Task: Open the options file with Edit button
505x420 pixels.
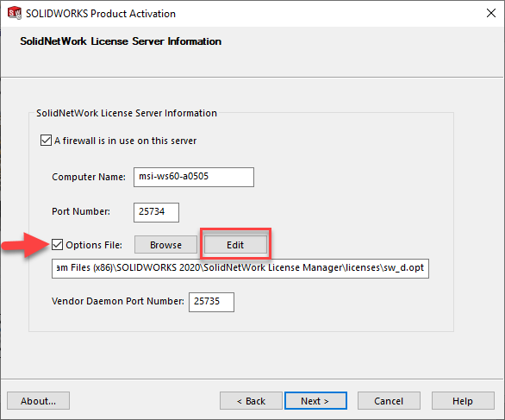Action: point(235,245)
